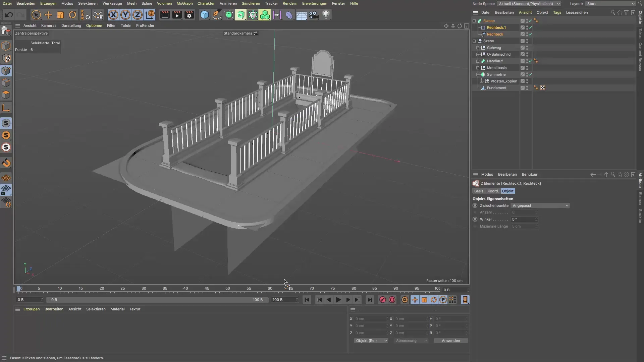The height and width of the screenshot is (362, 644).
Task: Open the Node Space dropdown
Action: coord(529,4)
